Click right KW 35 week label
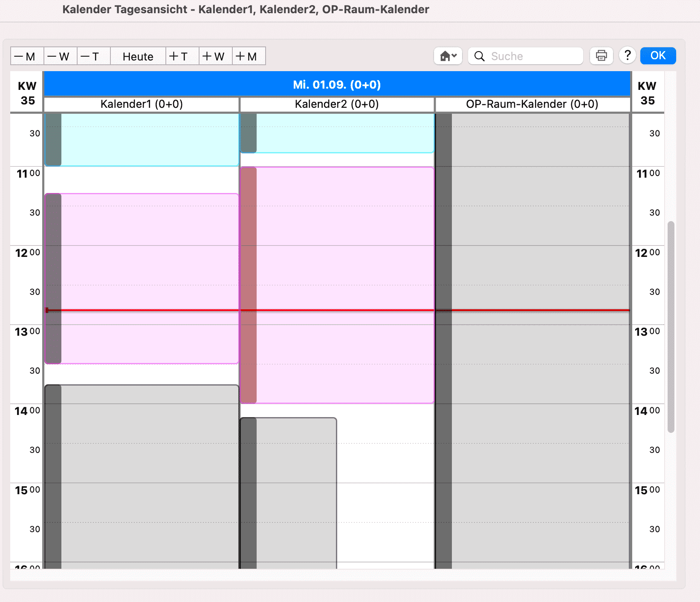 click(x=647, y=93)
